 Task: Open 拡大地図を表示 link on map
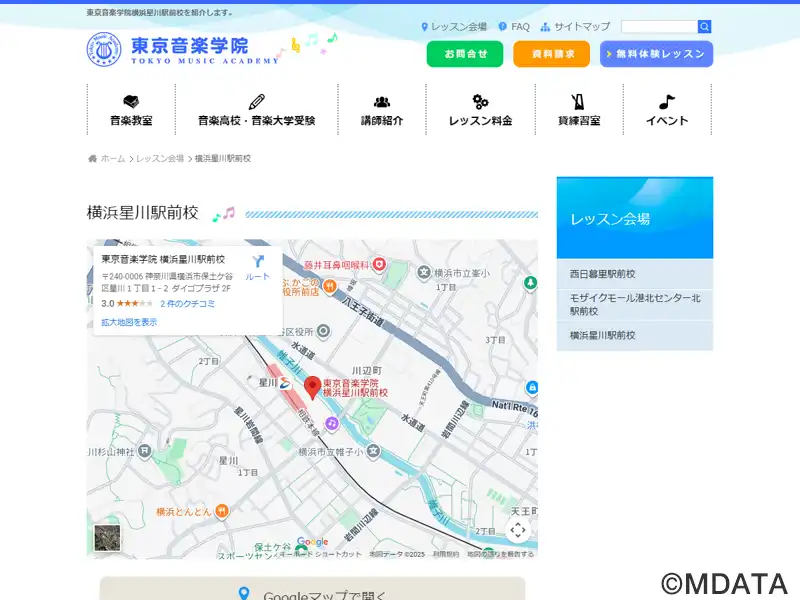(x=129, y=322)
